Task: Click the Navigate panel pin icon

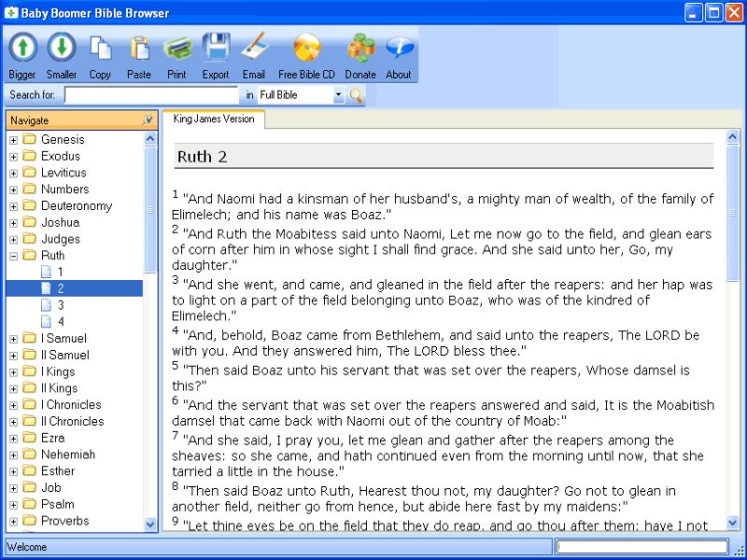Action: coord(148,120)
